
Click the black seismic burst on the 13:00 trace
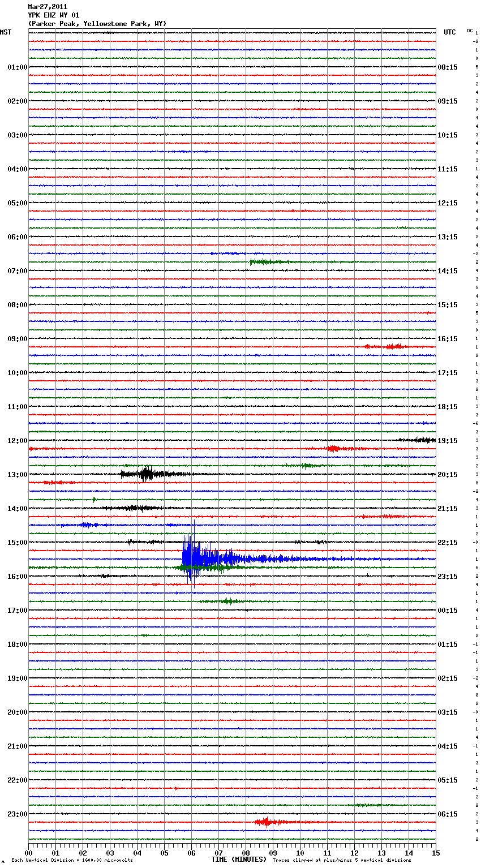tap(146, 474)
